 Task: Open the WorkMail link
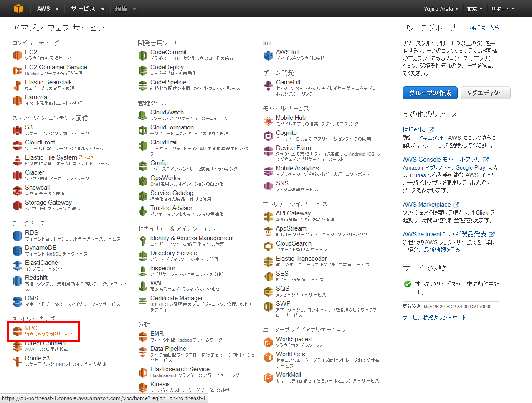click(289, 375)
